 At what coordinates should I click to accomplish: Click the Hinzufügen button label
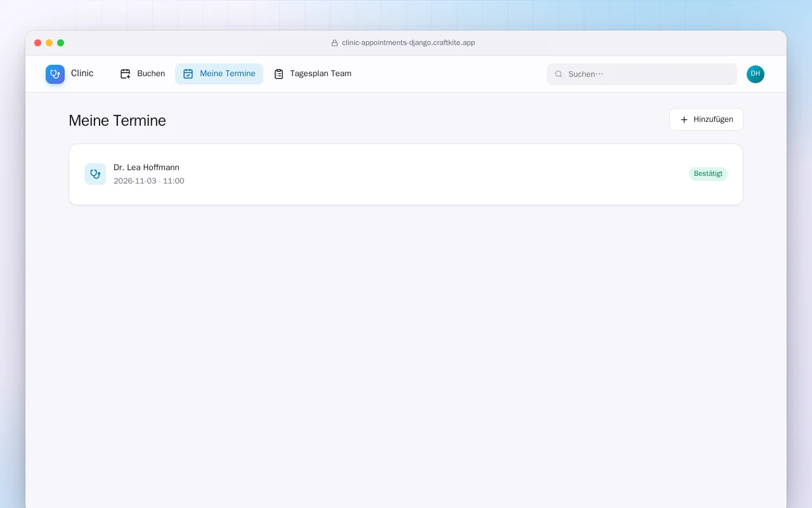(x=713, y=119)
